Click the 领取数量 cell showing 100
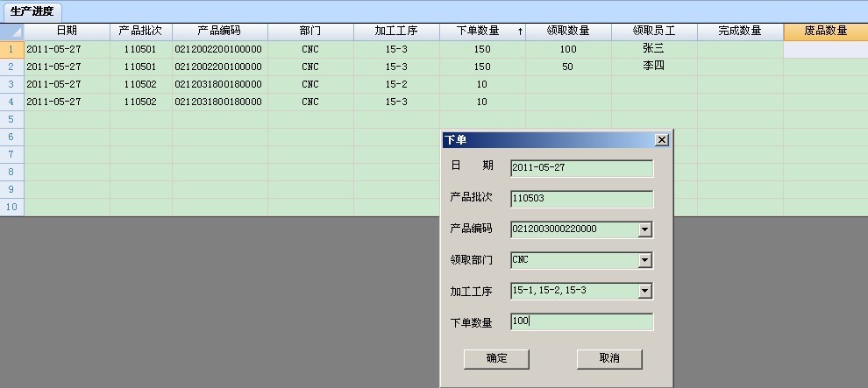Image resolution: width=868 pixels, height=388 pixels. pyautogui.click(x=568, y=49)
